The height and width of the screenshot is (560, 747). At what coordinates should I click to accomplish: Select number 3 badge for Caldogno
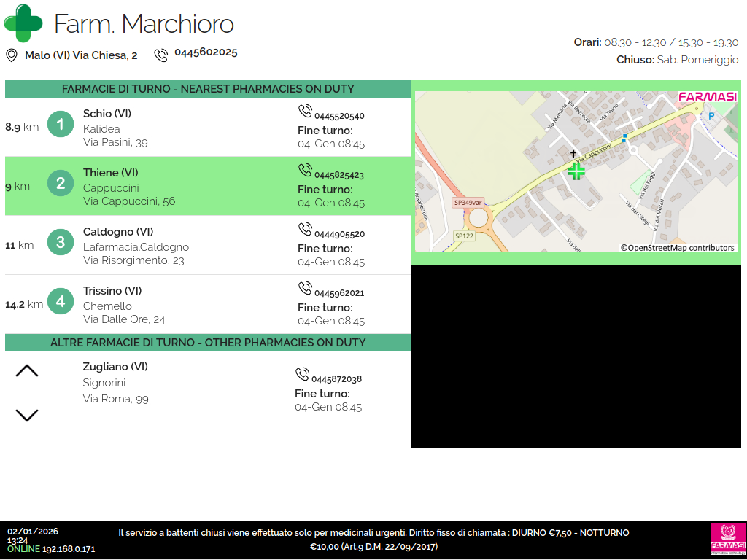tap(61, 242)
